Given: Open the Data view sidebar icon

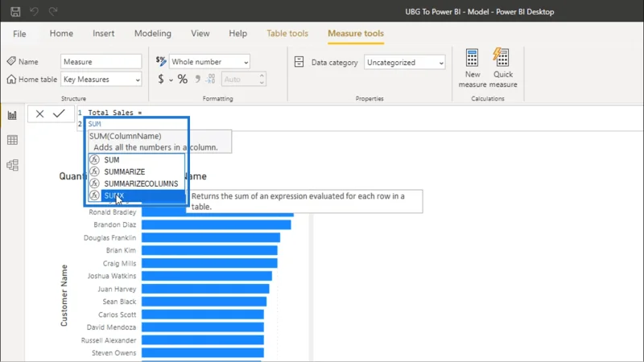Looking at the screenshot, I should (12, 140).
